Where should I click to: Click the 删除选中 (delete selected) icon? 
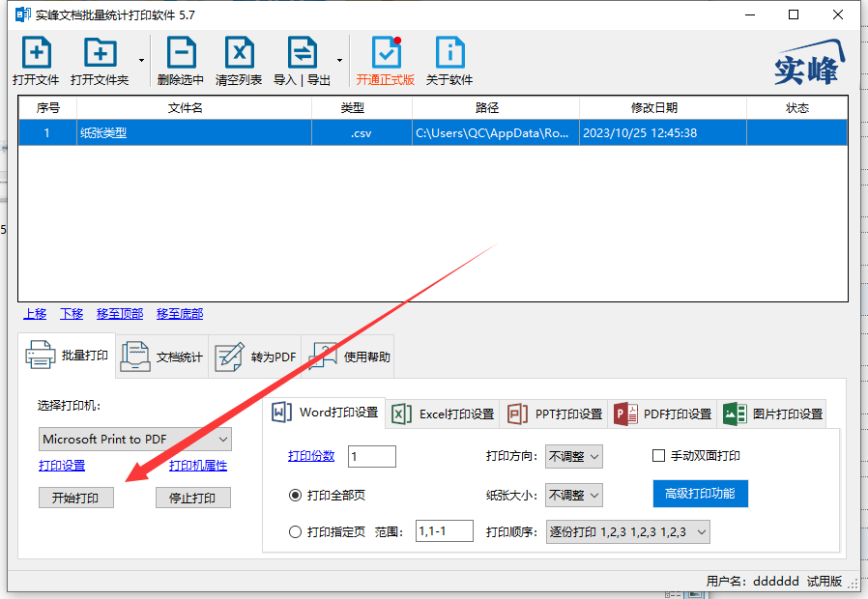[181, 52]
